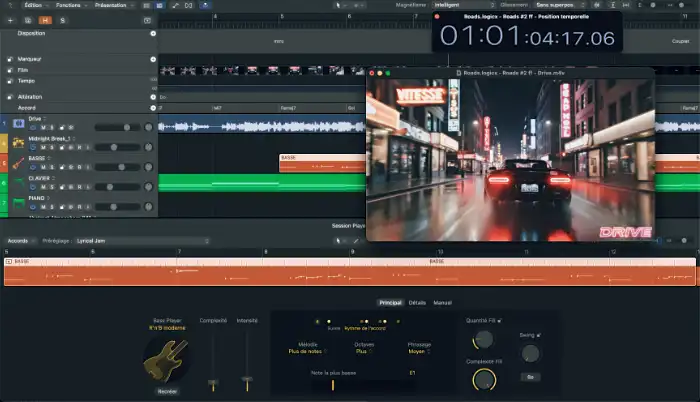Image resolution: width=700 pixels, height=402 pixels.
Task: Add a key change in Altération row
Action: 153,97
